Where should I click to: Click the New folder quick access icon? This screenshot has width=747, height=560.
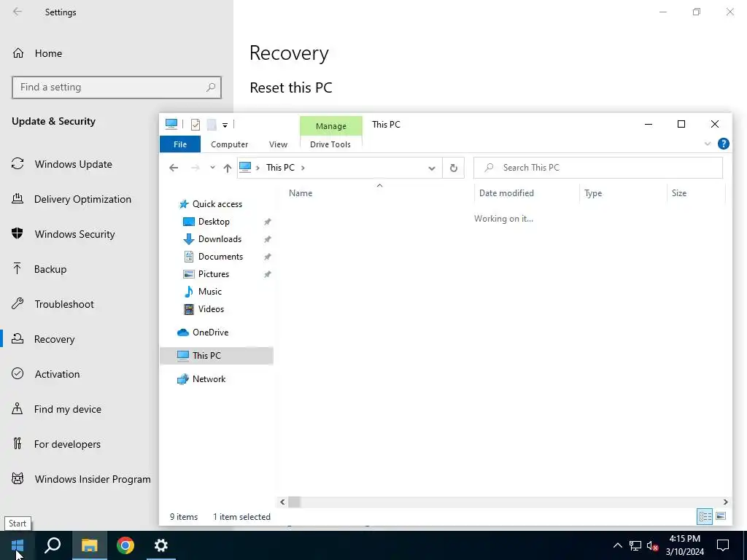coord(212,125)
